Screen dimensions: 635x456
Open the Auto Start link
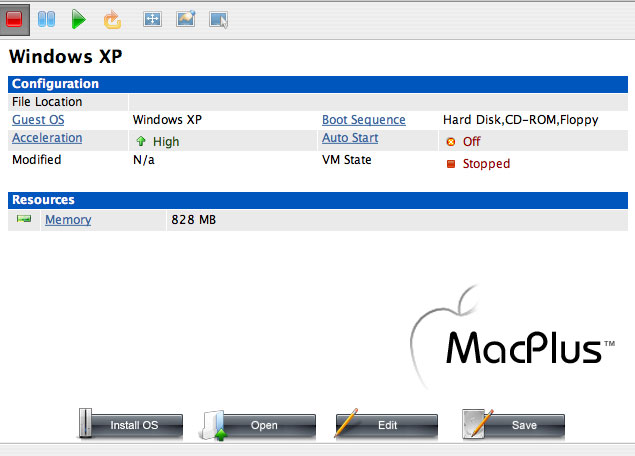350,138
